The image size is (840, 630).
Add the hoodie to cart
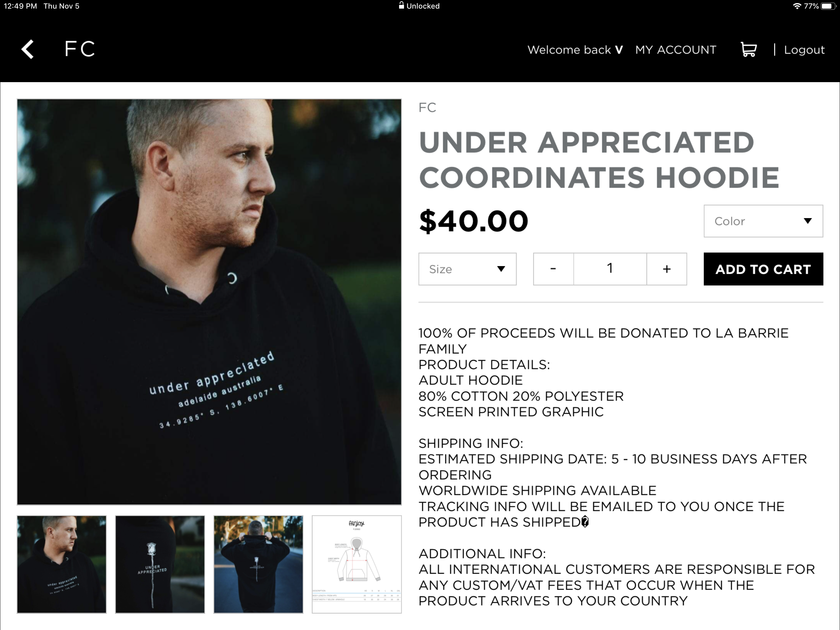(763, 269)
